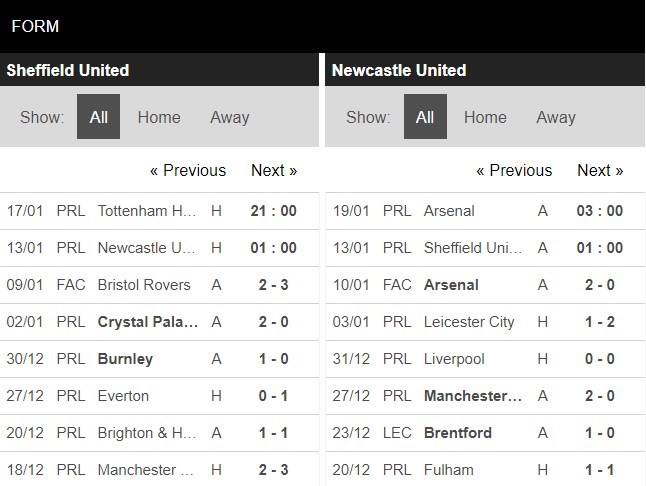Open the Leicester City 1 - 2 result

click(485, 322)
